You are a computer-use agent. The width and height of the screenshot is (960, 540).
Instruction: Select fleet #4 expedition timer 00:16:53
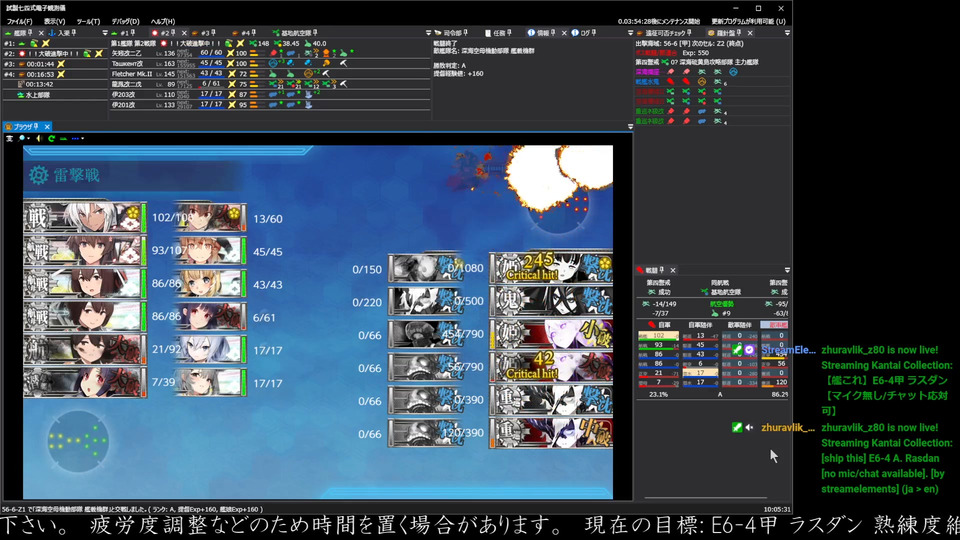coord(54,74)
